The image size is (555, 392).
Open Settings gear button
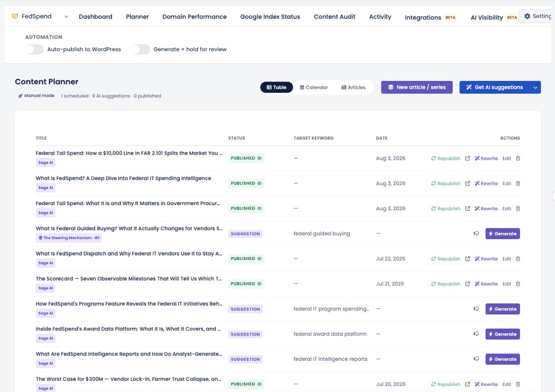(537, 16)
